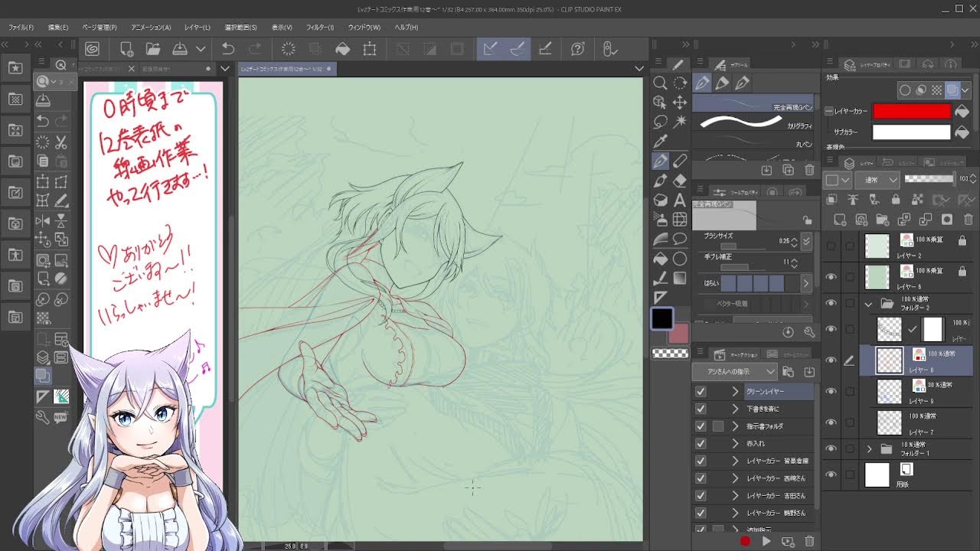Choose the Text tool
This screenshot has height=551, width=980.
680,201
